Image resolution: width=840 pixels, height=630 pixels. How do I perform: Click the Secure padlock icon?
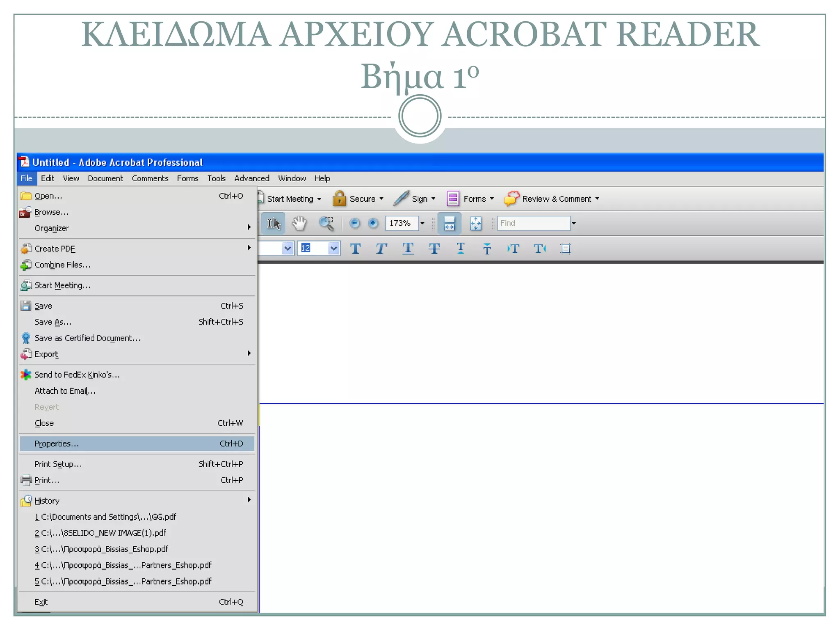(339, 199)
